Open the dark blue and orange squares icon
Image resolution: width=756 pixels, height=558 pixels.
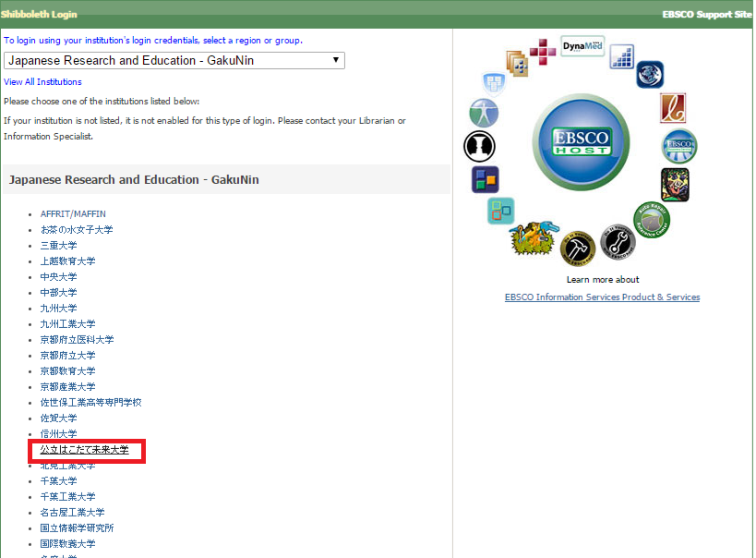pyautogui.click(x=485, y=179)
